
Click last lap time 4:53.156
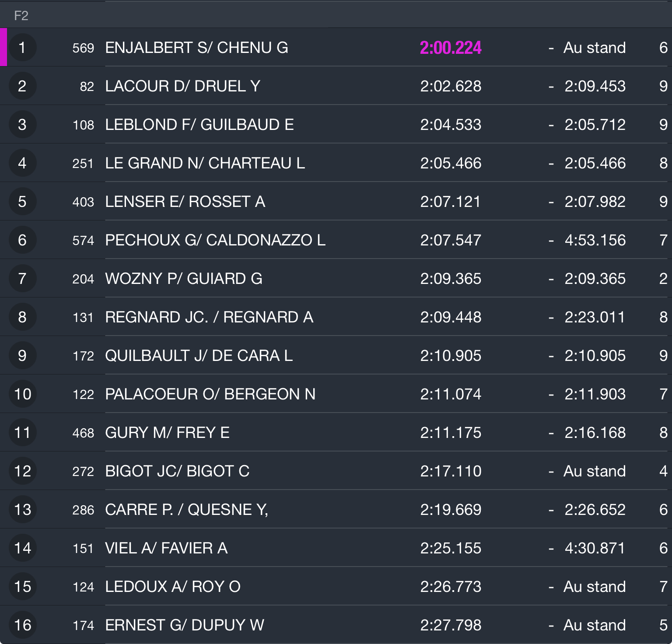coord(595,240)
